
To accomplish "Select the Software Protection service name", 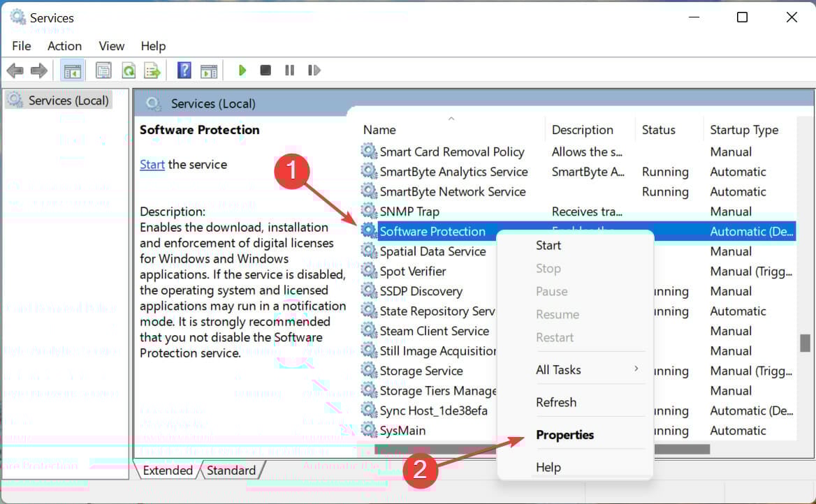I will (432, 232).
